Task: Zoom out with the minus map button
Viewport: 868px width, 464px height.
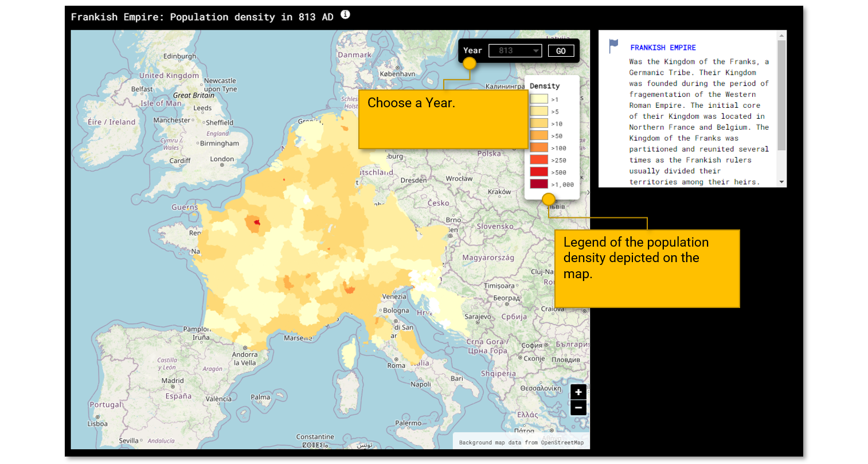Action: pyautogui.click(x=578, y=407)
